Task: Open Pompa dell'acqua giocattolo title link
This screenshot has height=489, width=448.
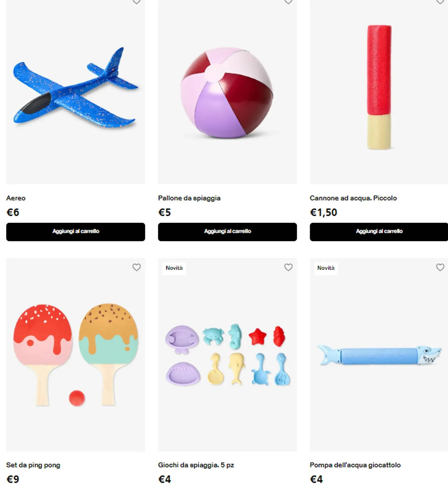Action: (355, 465)
